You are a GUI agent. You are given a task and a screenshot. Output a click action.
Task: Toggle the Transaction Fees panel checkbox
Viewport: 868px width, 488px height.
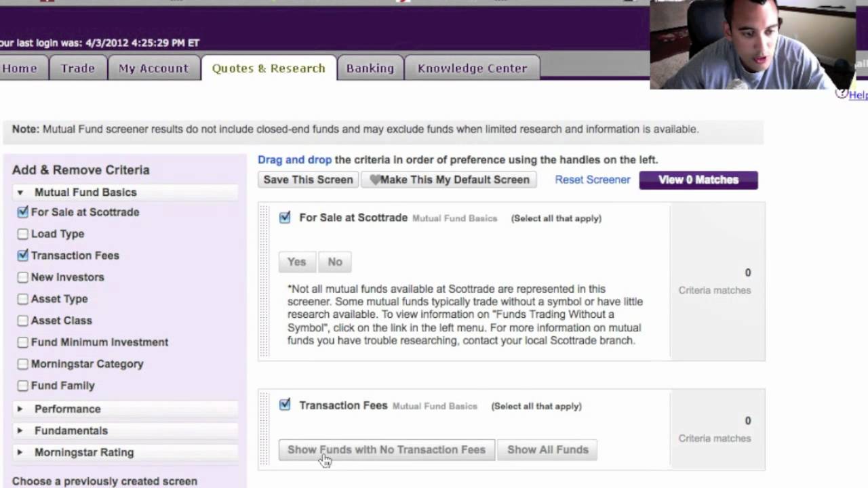[x=285, y=405]
